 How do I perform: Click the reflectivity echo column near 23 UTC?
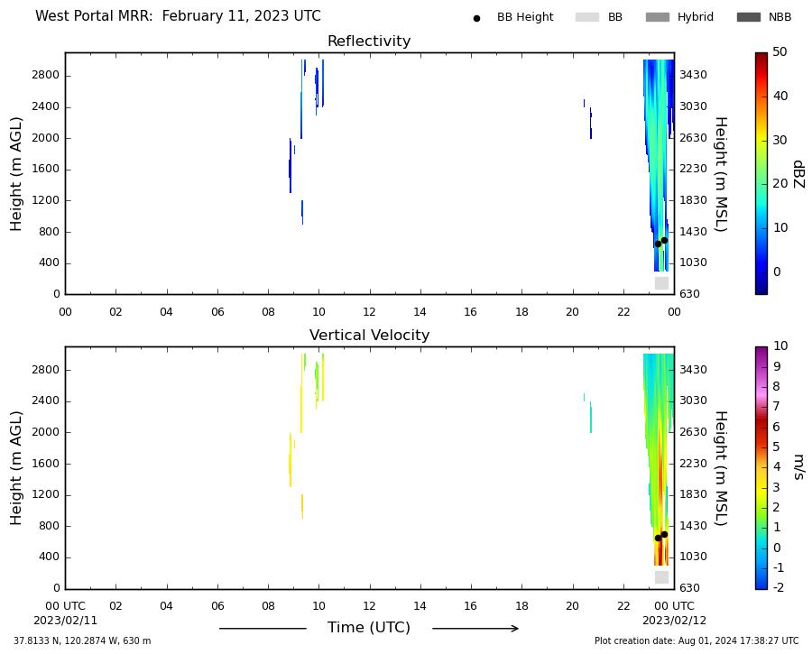click(659, 165)
